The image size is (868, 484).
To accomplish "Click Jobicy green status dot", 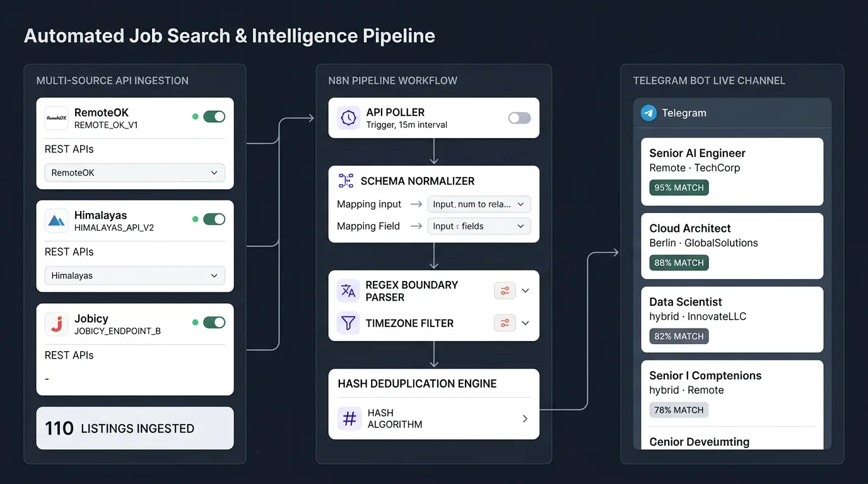I will 196,323.
